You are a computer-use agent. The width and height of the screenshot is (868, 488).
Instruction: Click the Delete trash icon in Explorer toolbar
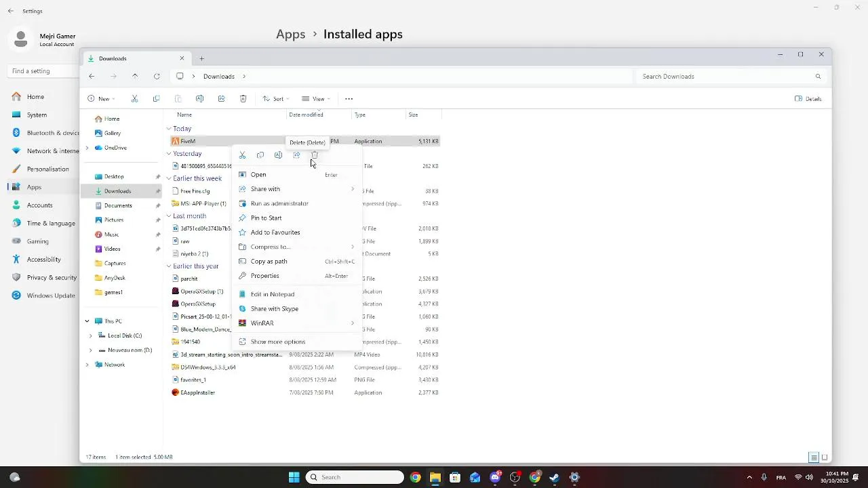coord(243,99)
